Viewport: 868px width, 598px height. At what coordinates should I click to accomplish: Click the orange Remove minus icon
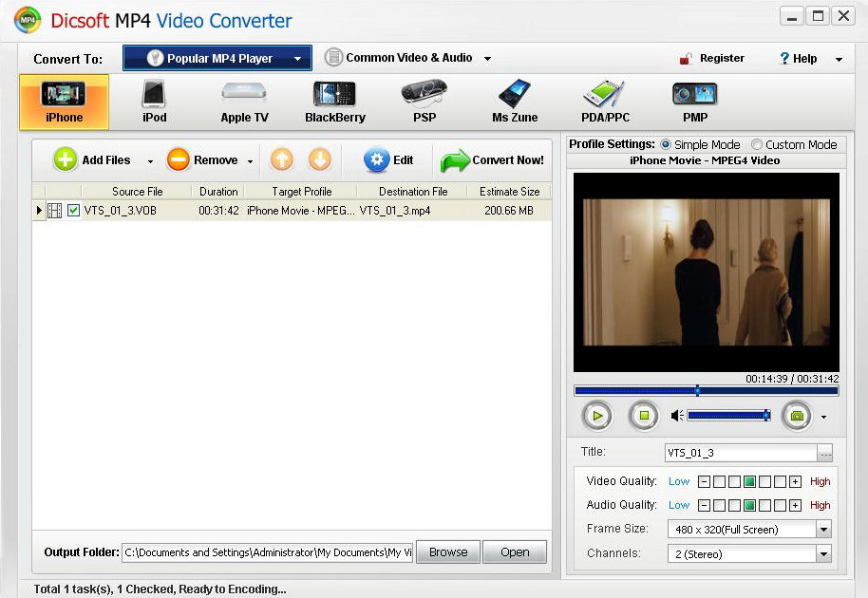(x=179, y=159)
